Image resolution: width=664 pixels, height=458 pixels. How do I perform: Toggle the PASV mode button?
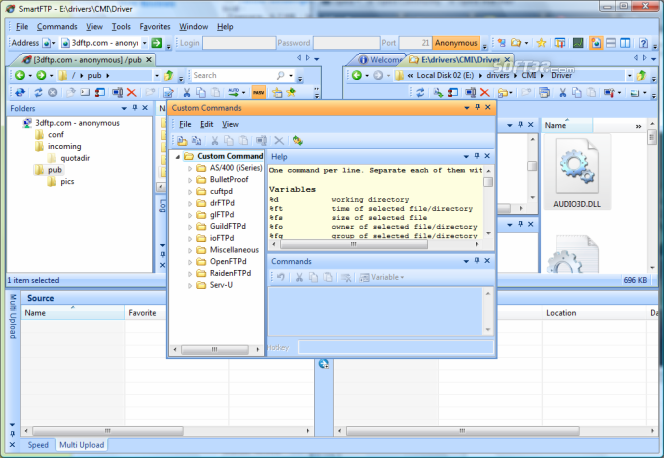[x=258, y=92]
